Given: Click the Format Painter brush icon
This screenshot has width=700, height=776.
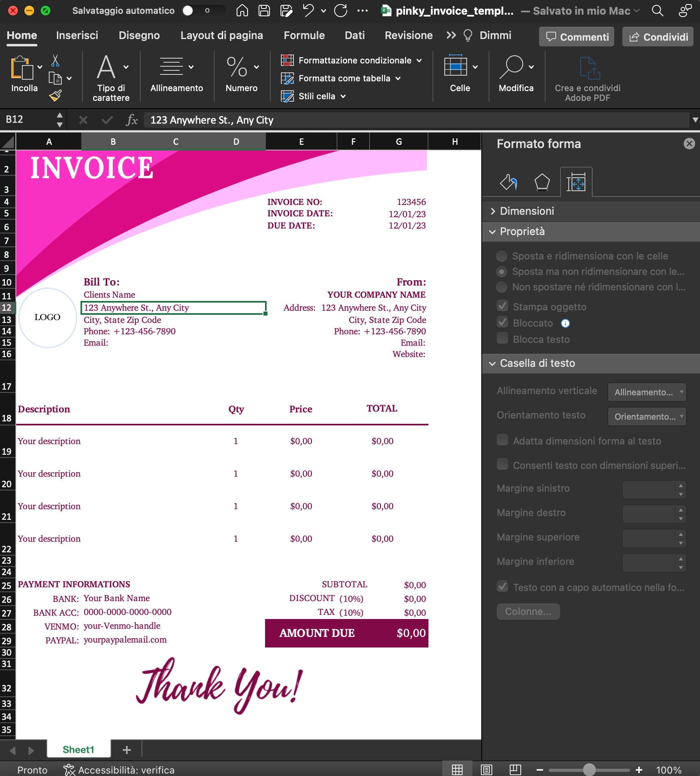Looking at the screenshot, I should click(55, 96).
